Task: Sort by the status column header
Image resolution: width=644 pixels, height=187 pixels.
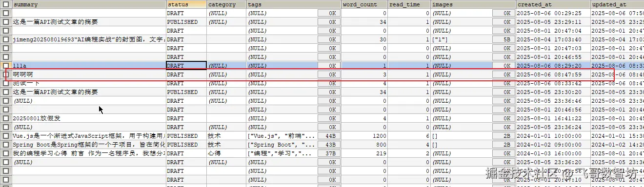Action: (x=186, y=4)
